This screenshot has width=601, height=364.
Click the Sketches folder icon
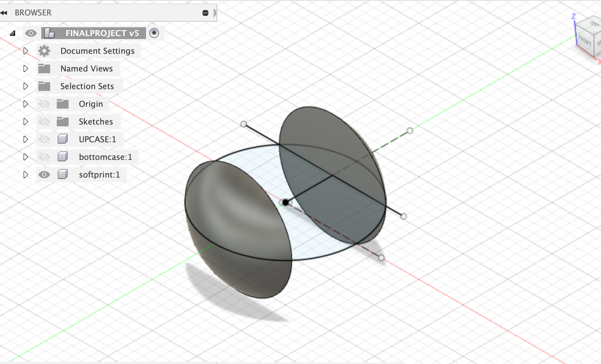coord(63,122)
